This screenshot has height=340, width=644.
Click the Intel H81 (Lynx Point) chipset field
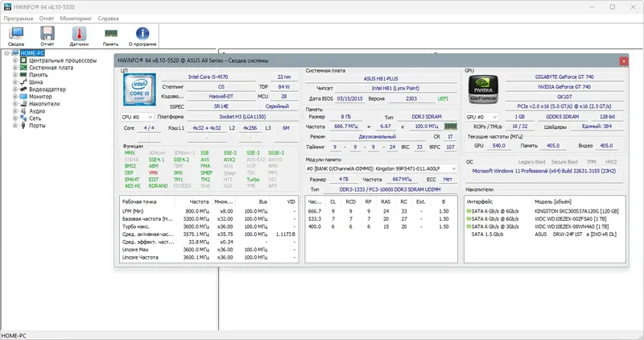coord(395,88)
